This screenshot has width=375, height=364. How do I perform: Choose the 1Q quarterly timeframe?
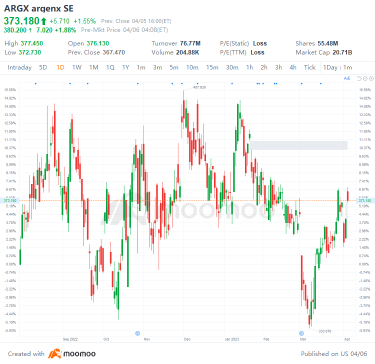110,67
